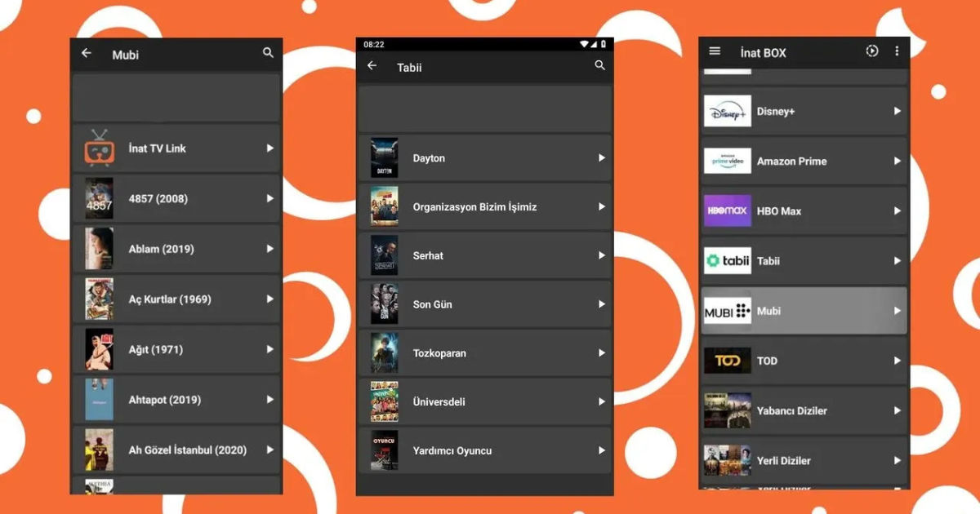Expand the Ablam (2019) row arrow
The image size is (980, 514).
[x=269, y=249]
